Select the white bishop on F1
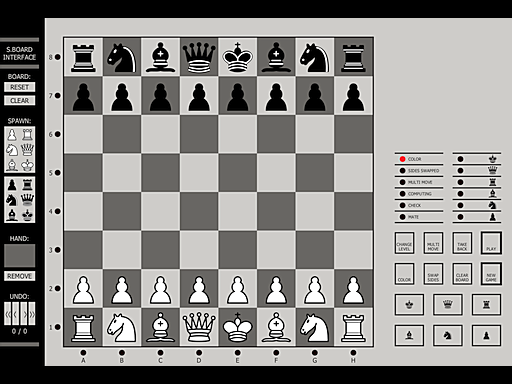 (276, 327)
